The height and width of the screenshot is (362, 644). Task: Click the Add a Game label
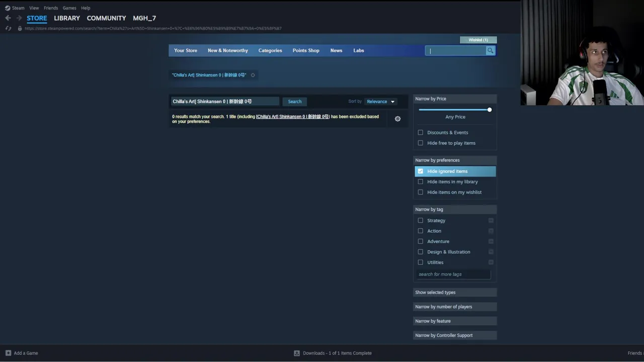(26, 353)
